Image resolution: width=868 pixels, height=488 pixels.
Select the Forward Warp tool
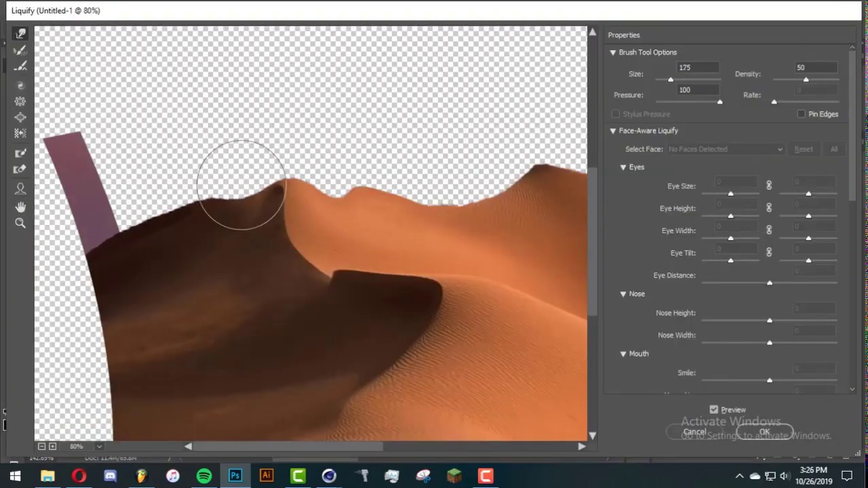tap(20, 33)
